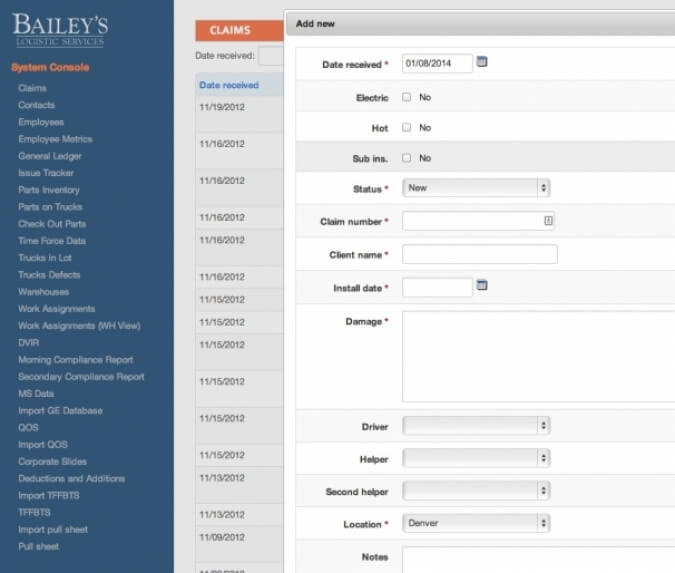Screen dimensions: 675x573
Task: Open Corporate Slides
Action: click(x=53, y=461)
